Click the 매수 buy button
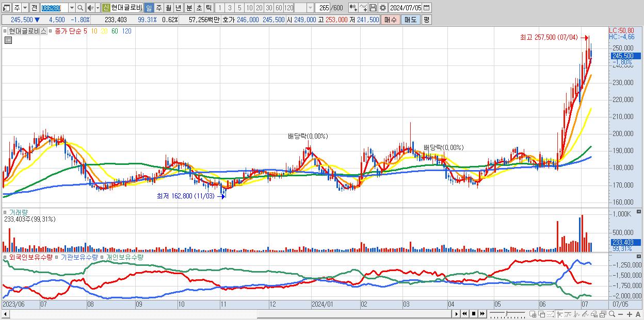Screen dimensions: 644x320 [391, 20]
